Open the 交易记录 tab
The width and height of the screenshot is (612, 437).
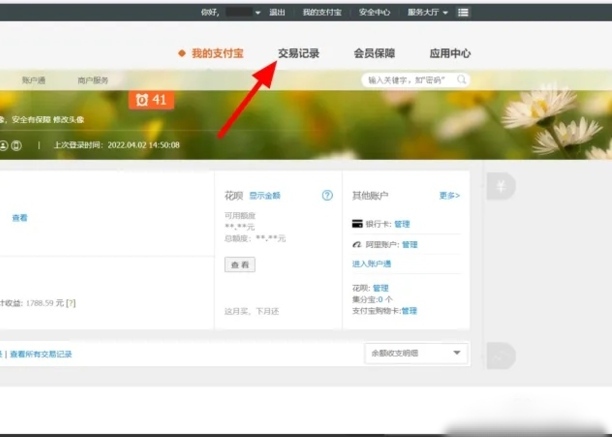click(x=298, y=53)
